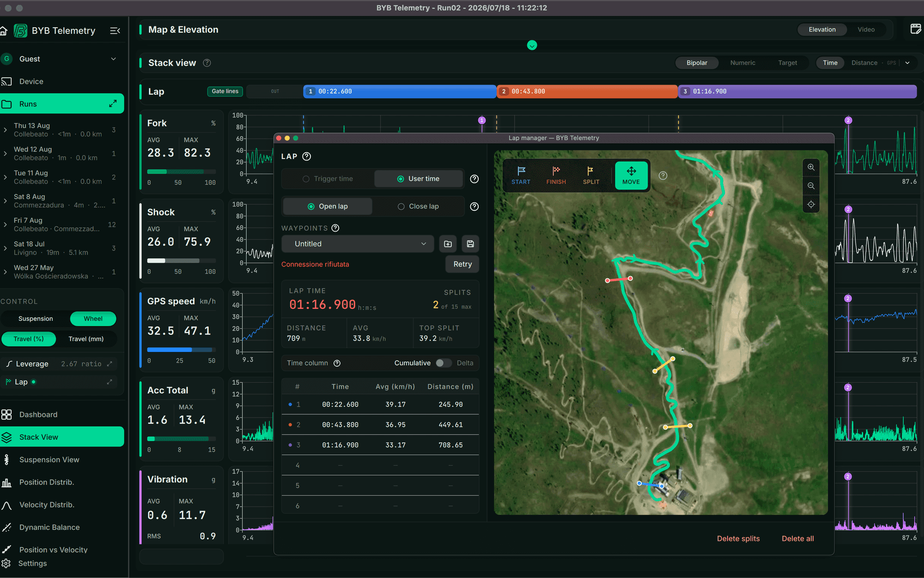Select the orange lap 2 segment bar
924x578 pixels.
587,92
